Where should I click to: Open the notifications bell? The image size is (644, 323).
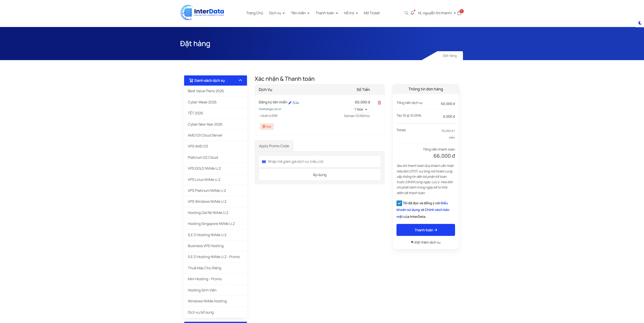click(412, 13)
